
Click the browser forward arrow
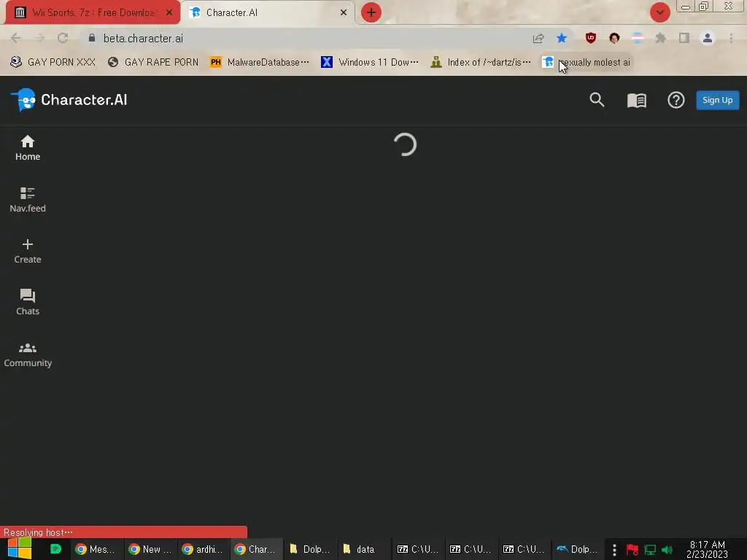pos(39,38)
